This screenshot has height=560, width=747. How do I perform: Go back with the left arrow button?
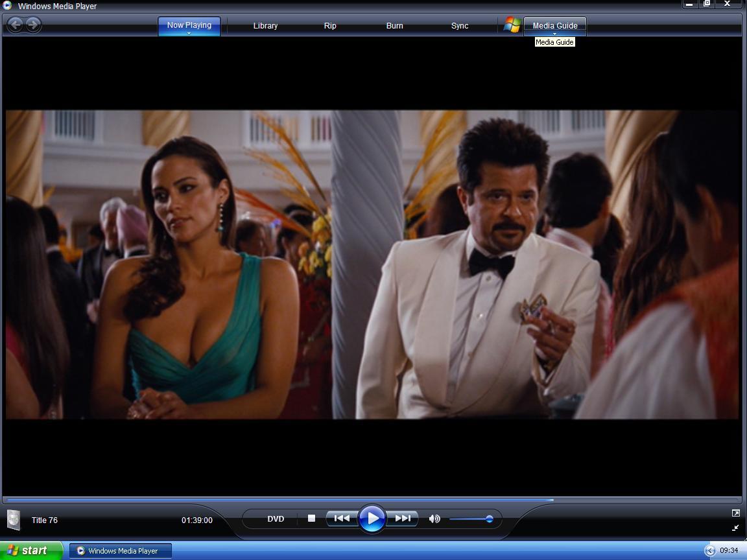coord(16,25)
